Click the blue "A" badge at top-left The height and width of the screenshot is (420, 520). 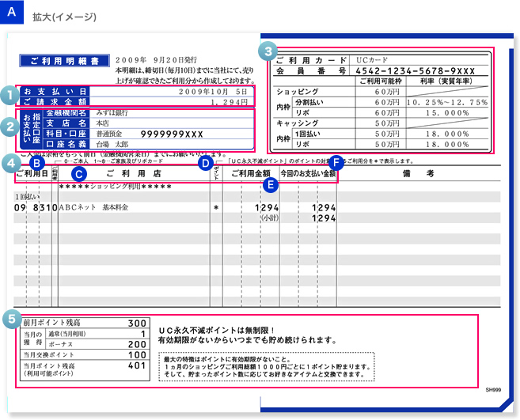tap(12, 12)
